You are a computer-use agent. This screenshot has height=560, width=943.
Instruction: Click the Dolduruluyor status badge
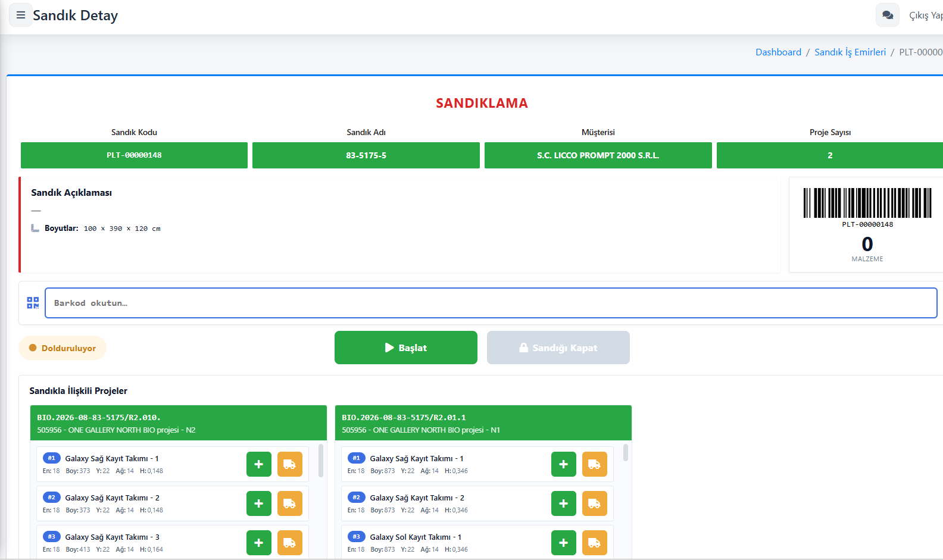(x=63, y=348)
